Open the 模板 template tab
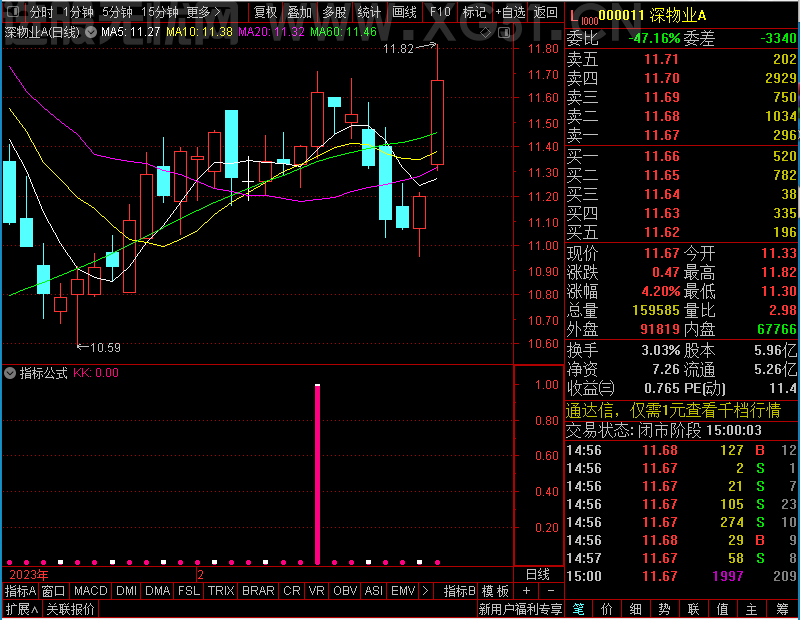The height and width of the screenshot is (620, 800). (x=495, y=591)
